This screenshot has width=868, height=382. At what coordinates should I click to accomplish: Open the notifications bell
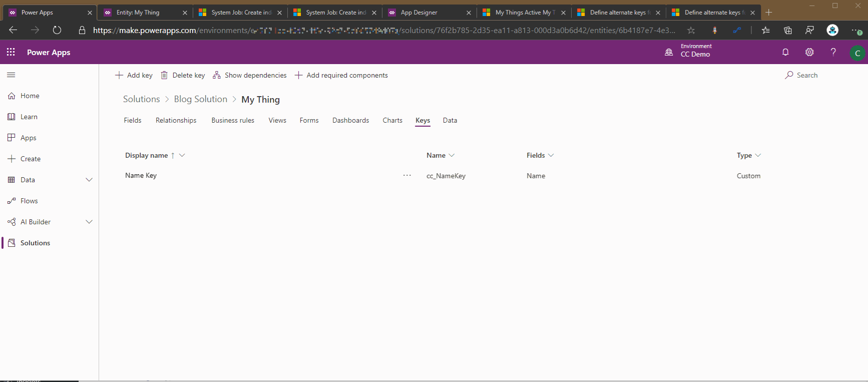point(785,52)
